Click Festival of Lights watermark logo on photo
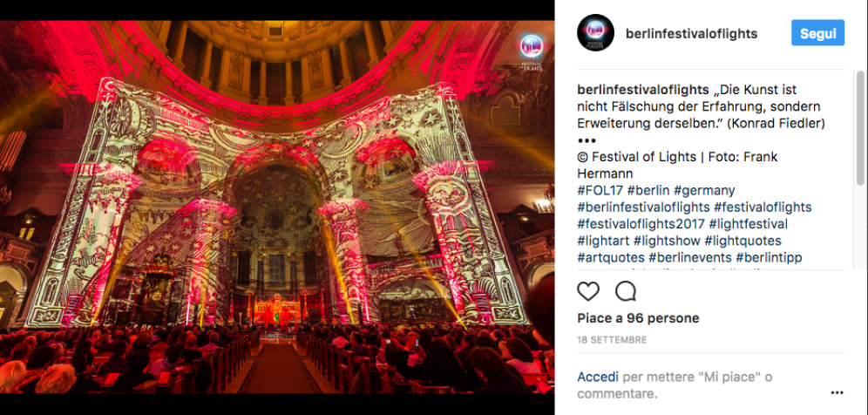Viewport: 868px width, 415px height. tap(531, 52)
